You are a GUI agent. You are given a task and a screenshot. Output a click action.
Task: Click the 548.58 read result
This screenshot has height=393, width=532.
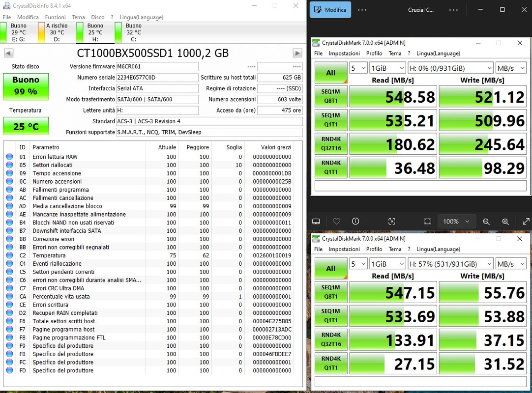(393, 97)
